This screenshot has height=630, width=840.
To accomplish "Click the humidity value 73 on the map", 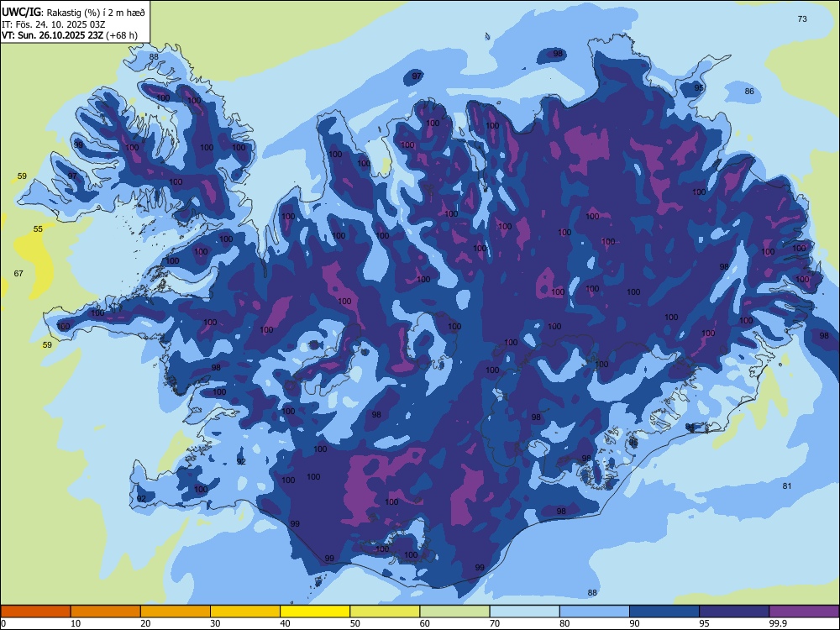I will tap(802, 18).
